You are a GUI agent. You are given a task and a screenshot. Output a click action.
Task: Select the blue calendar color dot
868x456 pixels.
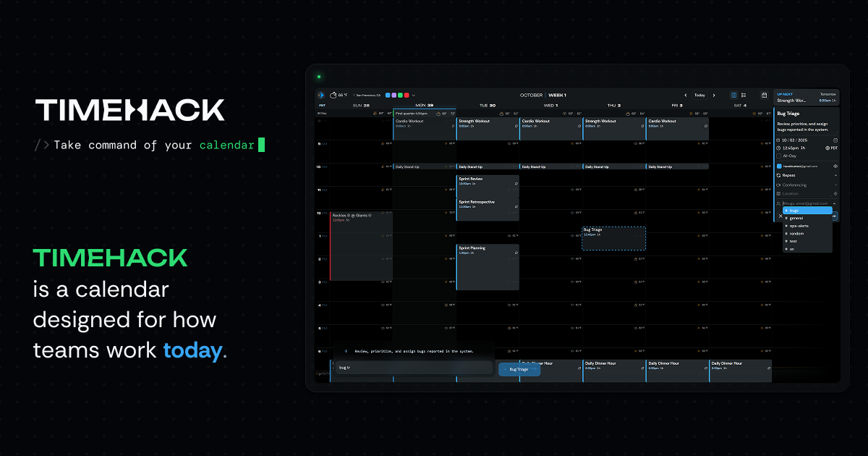pos(388,95)
